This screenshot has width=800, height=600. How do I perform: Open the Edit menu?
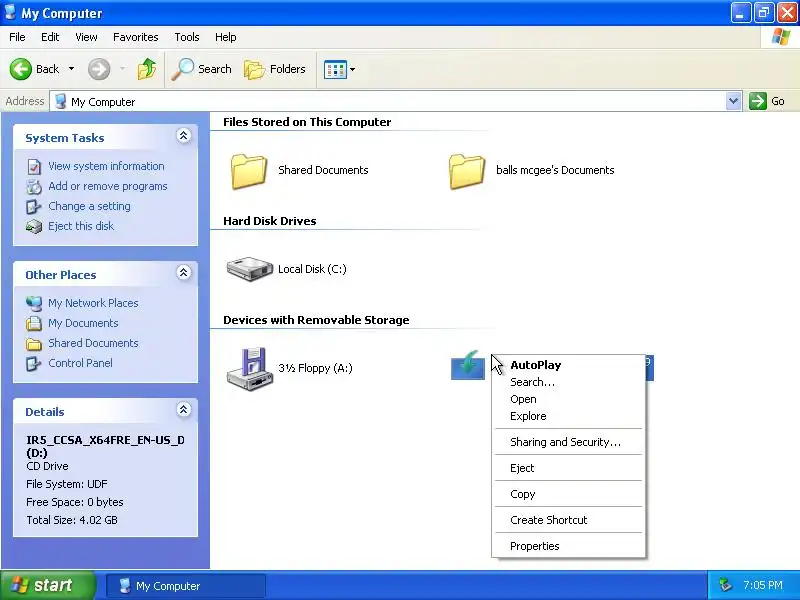point(50,37)
